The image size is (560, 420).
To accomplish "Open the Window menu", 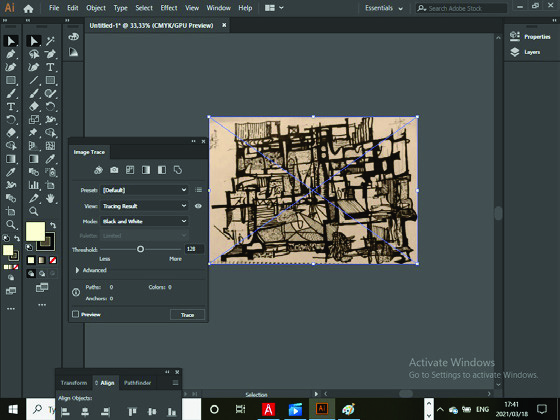I will [x=218, y=8].
